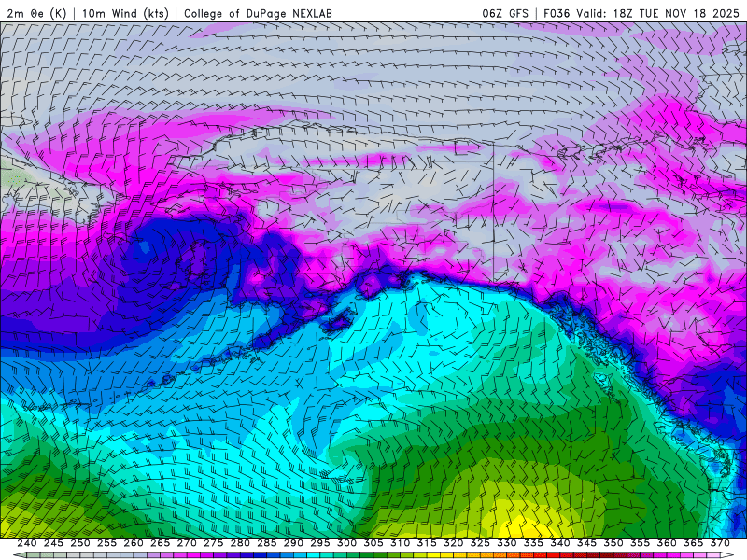This screenshot has height=560, width=747.
Task: Click the 345 value on the color scale
Action: [587, 543]
